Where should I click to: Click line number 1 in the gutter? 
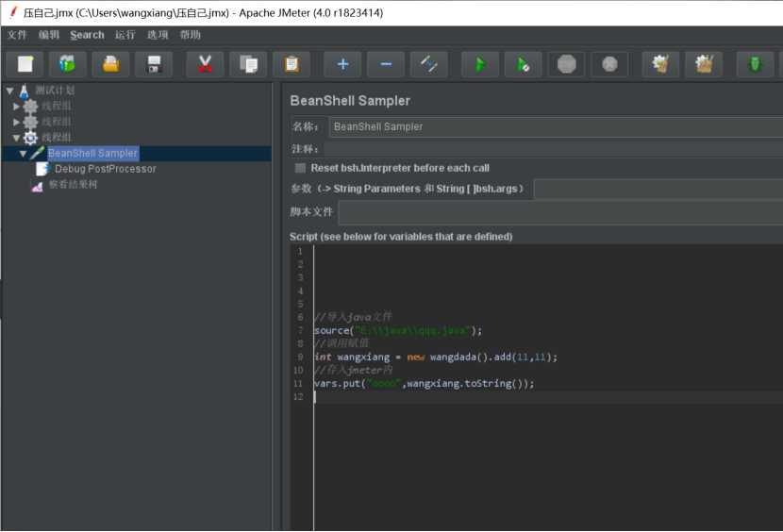pyautogui.click(x=300, y=251)
